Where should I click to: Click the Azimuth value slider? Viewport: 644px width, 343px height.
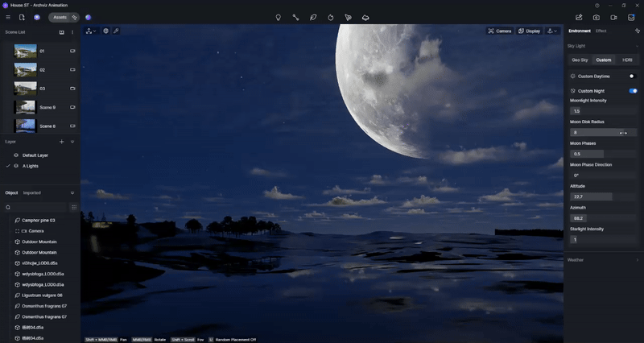point(603,218)
